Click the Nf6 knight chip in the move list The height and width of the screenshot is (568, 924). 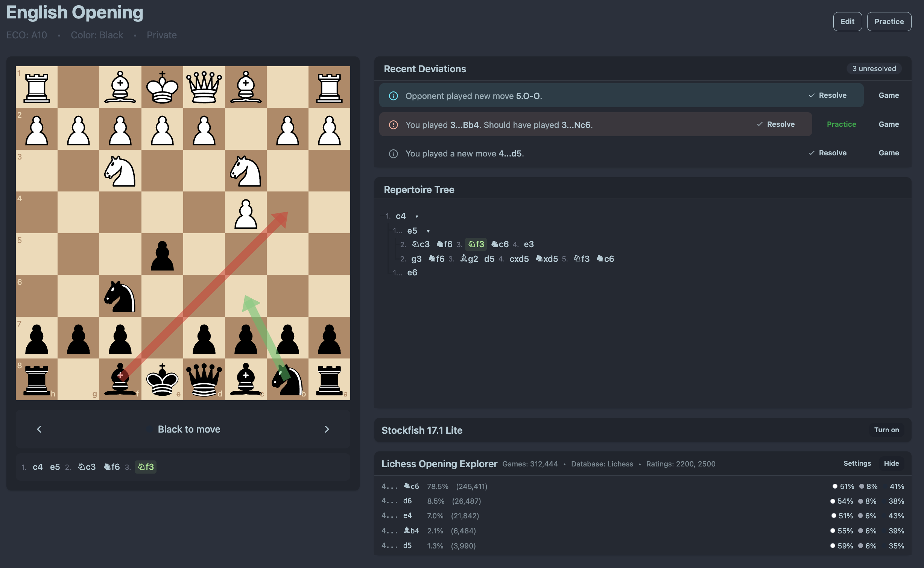pyautogui.click(x=111, y=466)
